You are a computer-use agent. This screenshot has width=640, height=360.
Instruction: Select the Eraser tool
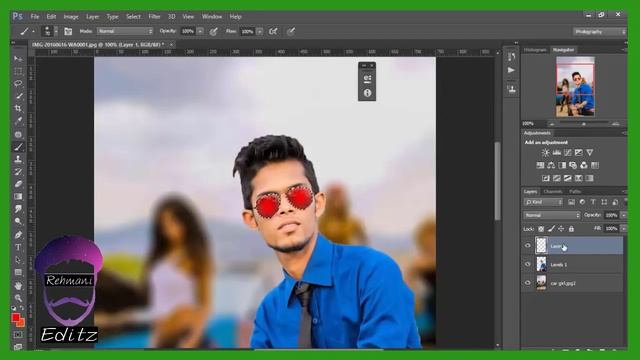coord(18,184)
